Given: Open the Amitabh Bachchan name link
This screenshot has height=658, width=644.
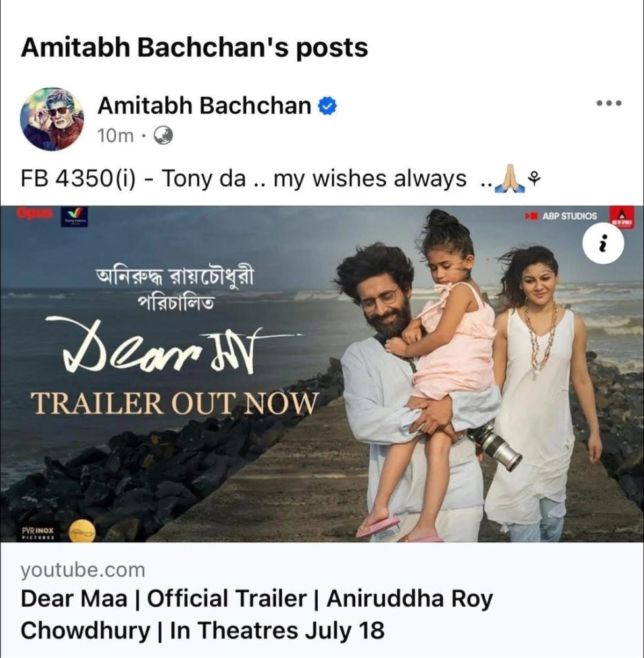Looking at the screenshot, I should pyautogui.click(x=205, y=105).
